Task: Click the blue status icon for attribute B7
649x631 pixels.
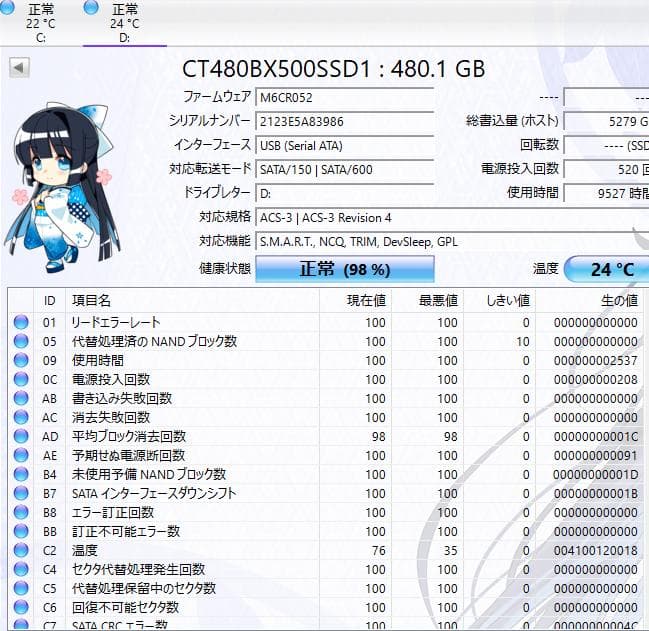Action: (21, 493)
